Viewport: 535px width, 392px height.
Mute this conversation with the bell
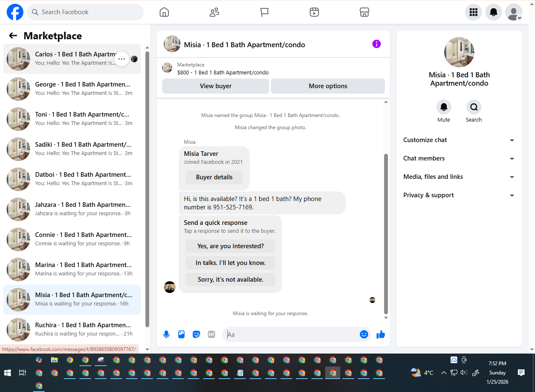(444, 107)
